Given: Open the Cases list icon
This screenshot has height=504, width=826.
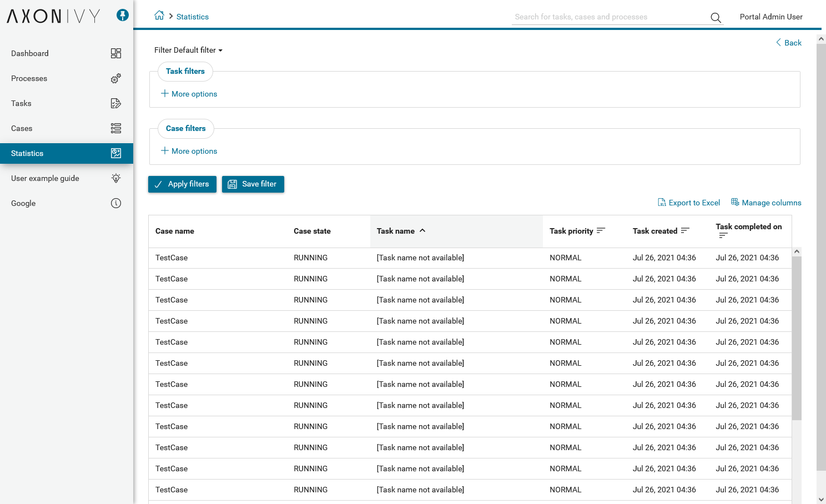Looking at the screenshot, I should click(116, 128).
